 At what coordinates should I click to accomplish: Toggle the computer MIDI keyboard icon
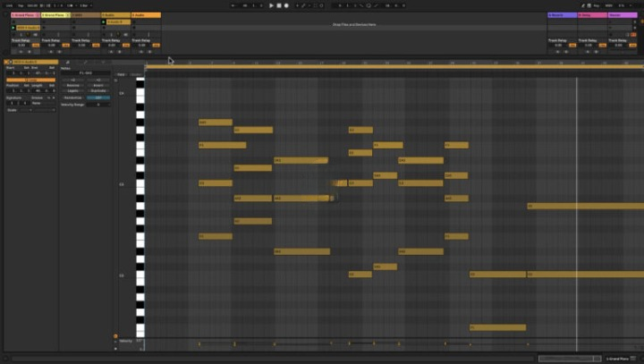(x=589, y=5)
